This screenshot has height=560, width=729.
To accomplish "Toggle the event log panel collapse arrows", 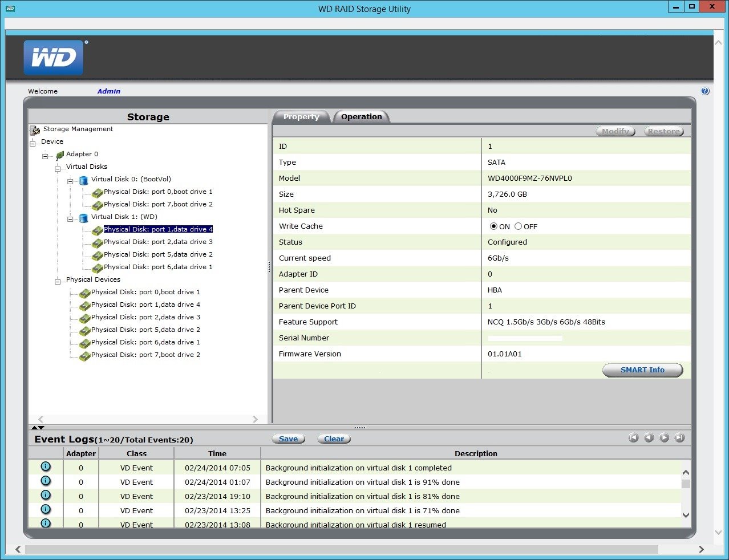I will (37, 427).
